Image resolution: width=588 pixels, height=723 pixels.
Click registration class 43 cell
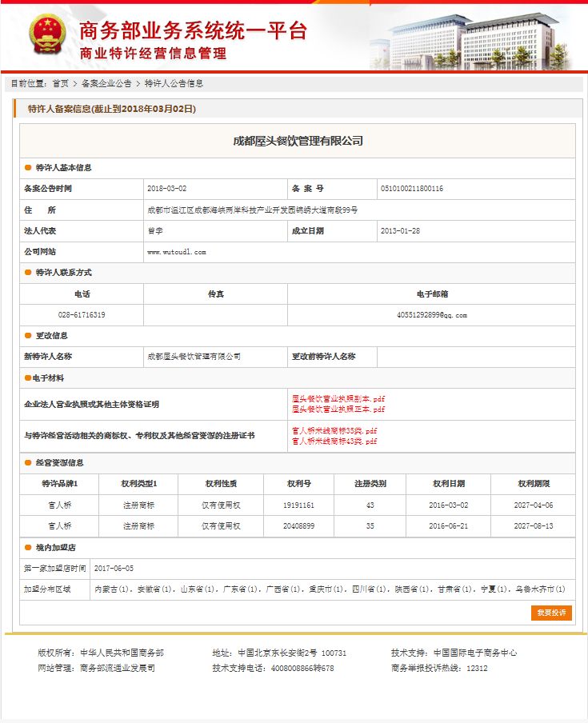point(370,505)
